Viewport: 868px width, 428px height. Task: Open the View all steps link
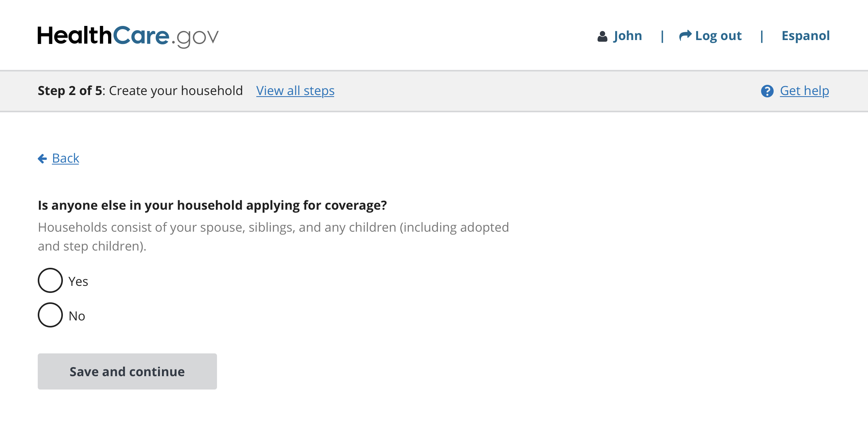pos(295,91)
